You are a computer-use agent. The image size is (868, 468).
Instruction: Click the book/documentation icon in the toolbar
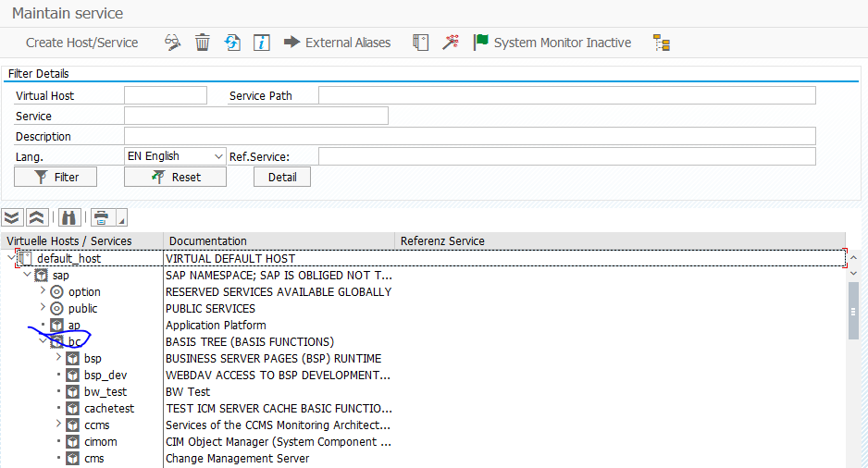421,43
